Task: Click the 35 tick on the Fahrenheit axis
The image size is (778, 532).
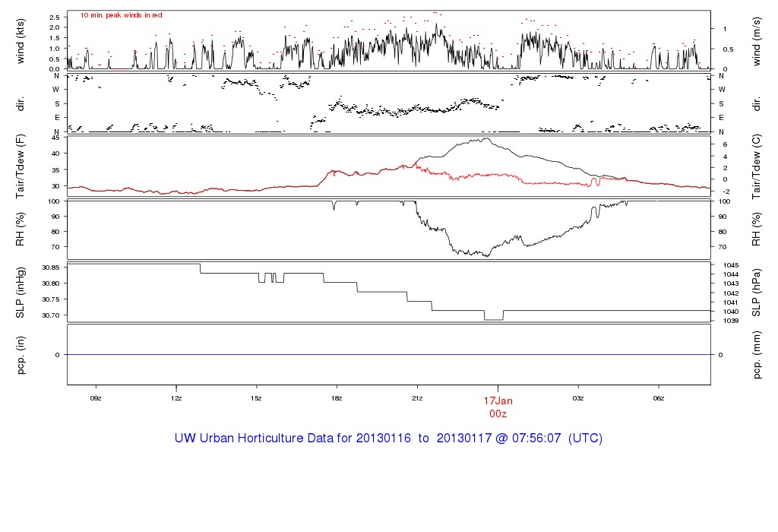Action: click(55, 169)
